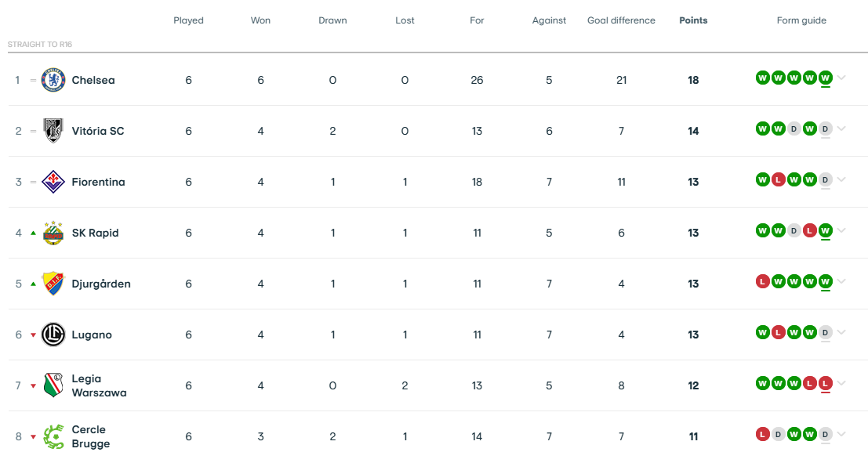868x463 pixels.
Task: Click Chelsea's goal difference value 21
Action: pos(622,80)
